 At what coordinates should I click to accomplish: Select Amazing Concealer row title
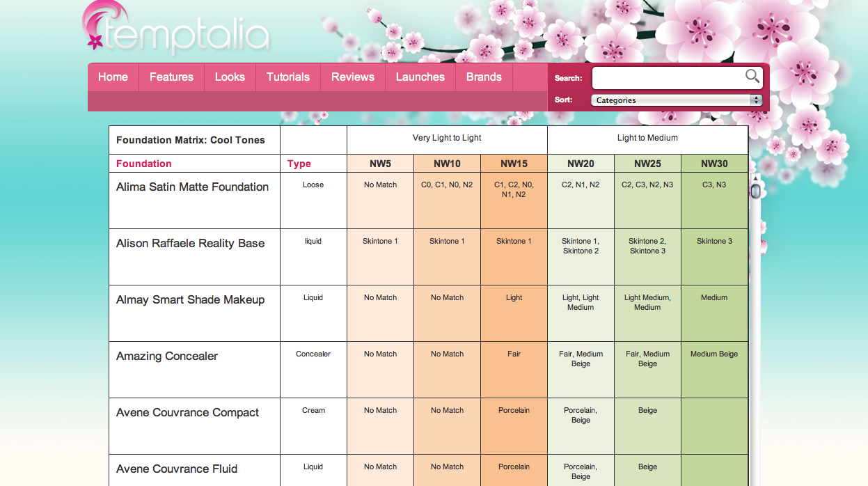point(167,356)
